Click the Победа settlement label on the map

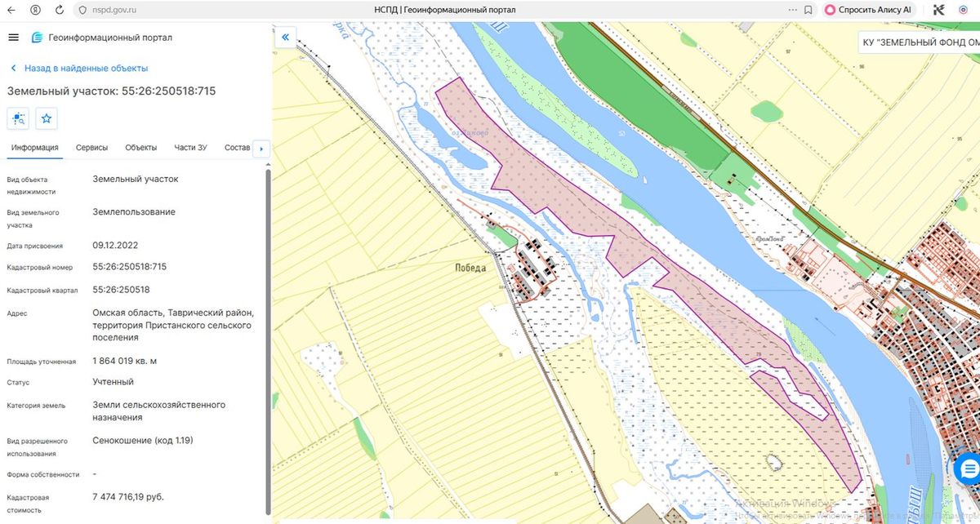(x=470, y=268)
